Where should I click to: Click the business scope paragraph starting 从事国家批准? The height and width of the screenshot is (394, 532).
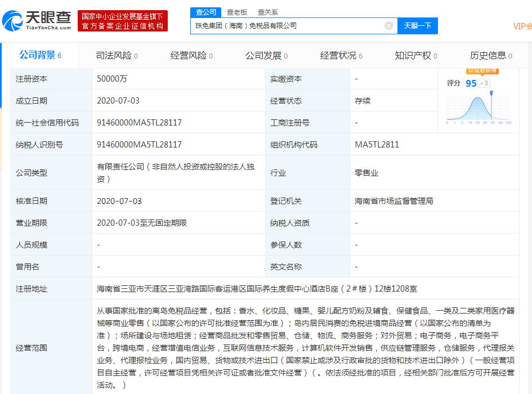305,348
